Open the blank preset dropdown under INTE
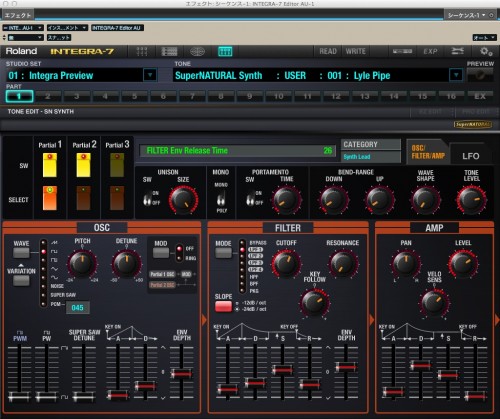The width and height of the screenshot is (500, 419). point(26,38)
